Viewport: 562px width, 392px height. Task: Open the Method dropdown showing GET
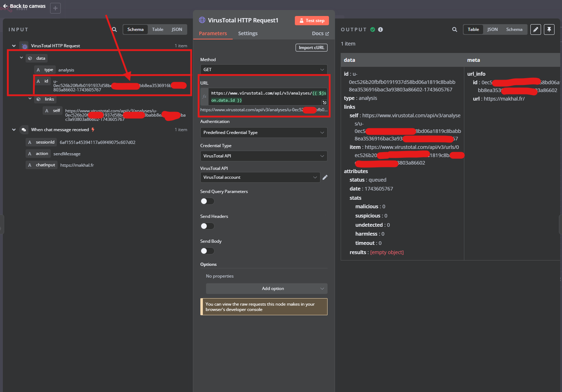(264, 70)
